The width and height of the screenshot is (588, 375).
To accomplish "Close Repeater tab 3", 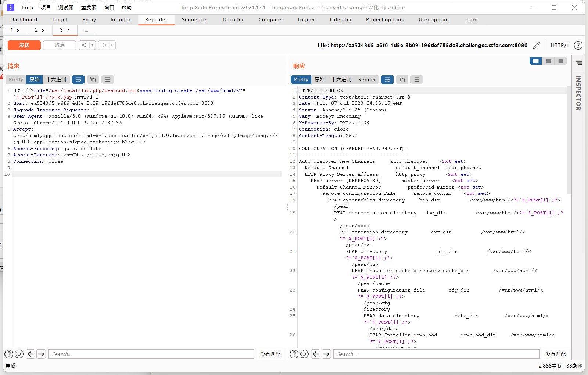I will [x=68, y=31].
